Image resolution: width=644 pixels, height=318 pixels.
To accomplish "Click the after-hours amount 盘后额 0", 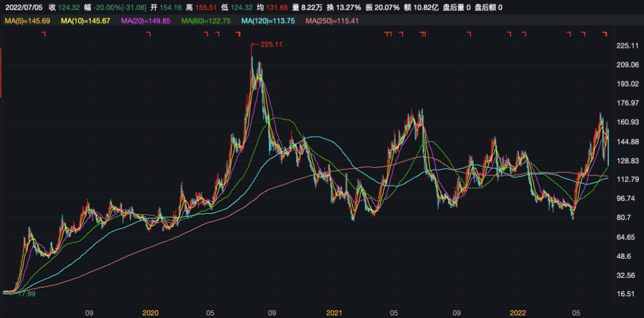I will (488, 8).
